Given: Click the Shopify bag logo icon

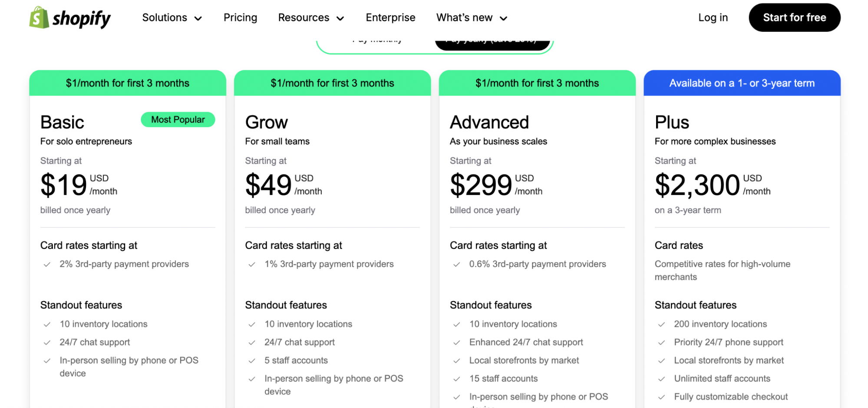Looking at the screenshot, I should coord(39,18).
